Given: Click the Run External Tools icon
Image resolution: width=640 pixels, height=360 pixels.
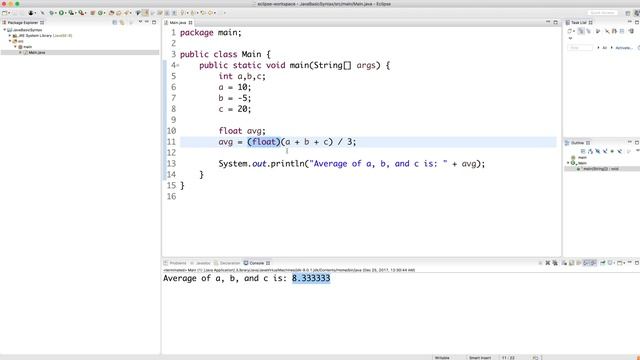Looking at the screenshot, I should click(81, 13).
